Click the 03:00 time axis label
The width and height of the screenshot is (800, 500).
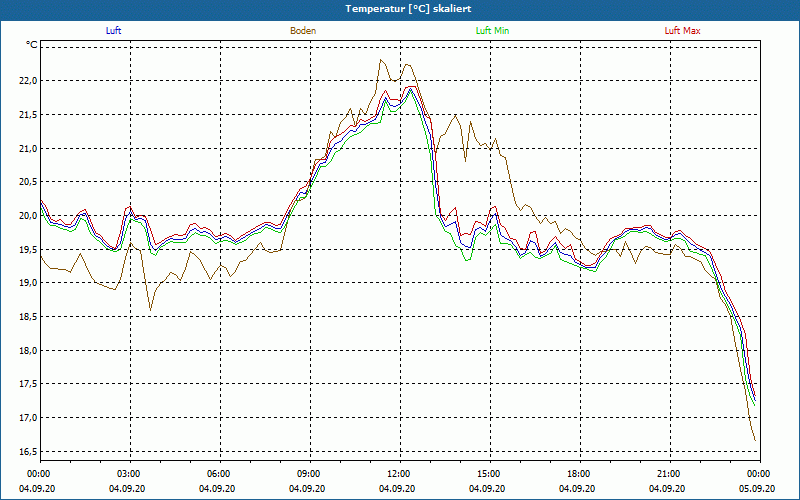click(131, 473)
